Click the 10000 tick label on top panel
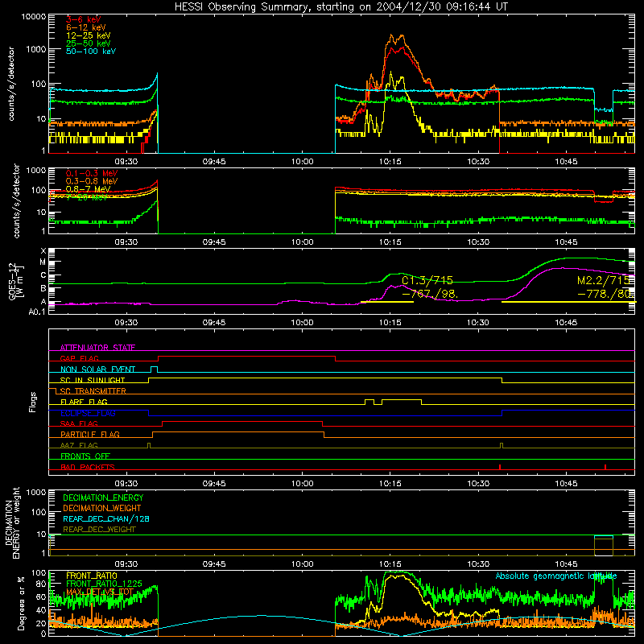Screen dimensions: 644x644 (x=34, y=17)
